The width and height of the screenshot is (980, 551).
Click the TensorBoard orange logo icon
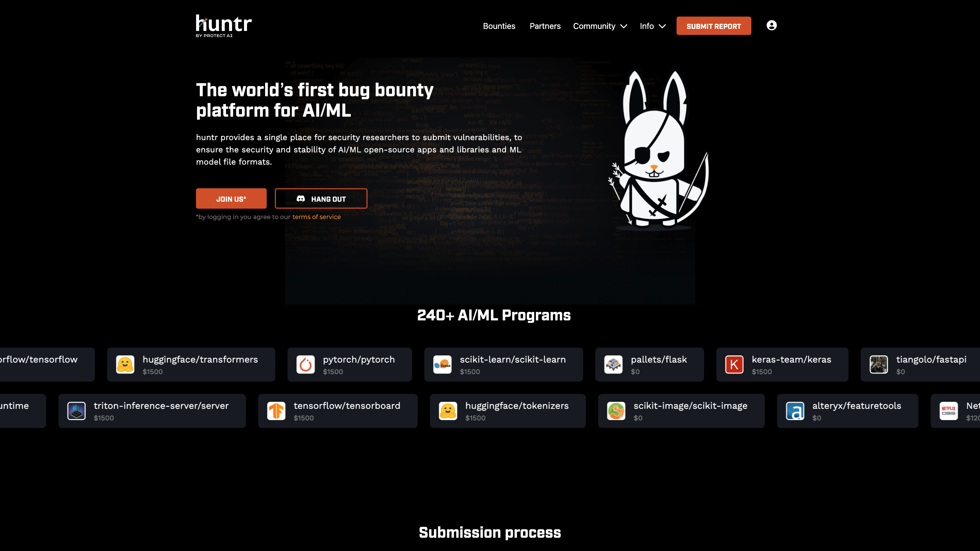[276, 411]
